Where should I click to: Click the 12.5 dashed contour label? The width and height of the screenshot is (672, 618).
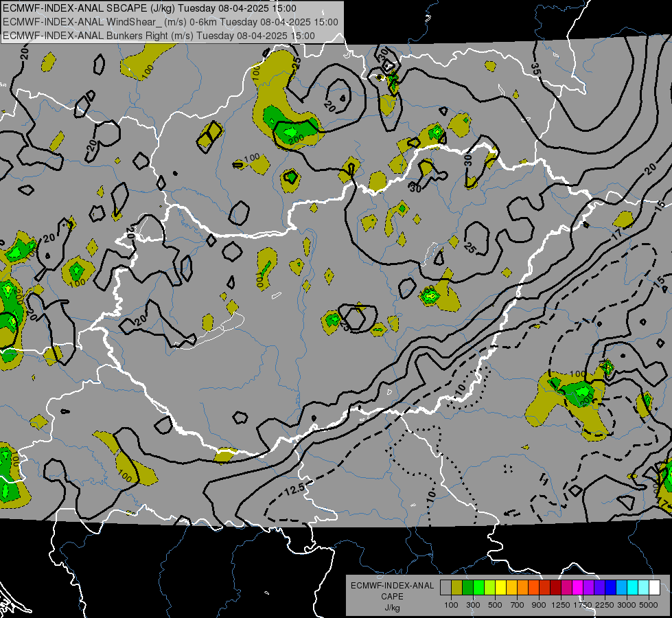tap(294, 488)
